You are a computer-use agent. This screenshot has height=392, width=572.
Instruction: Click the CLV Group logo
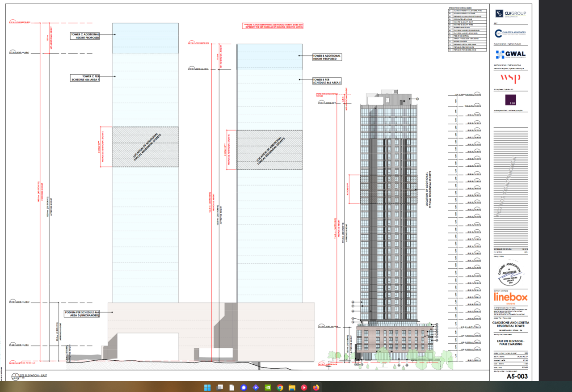click(510, 13)
